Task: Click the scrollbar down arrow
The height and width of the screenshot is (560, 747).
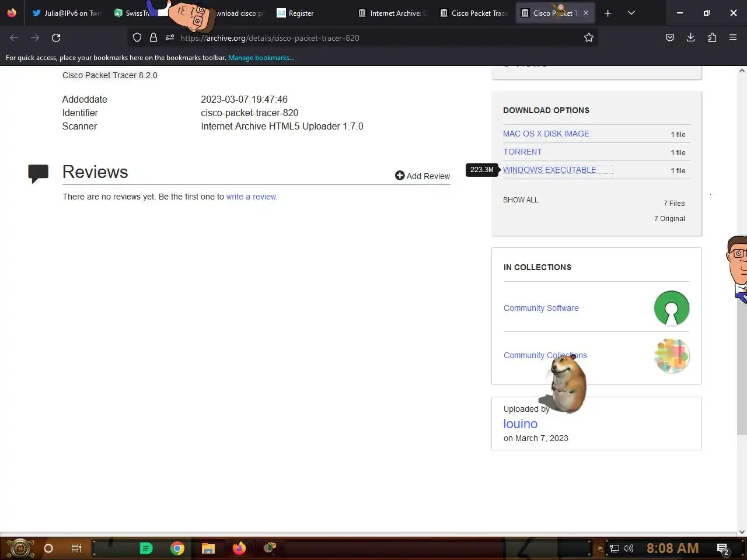Action: (x=742, y=531)
